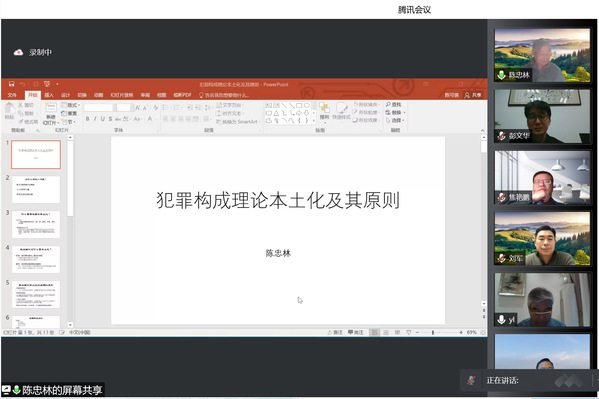Viewport: 599px width, 399px height.
Task: Click the Underline formatting icon
Action: [x=102, y=119]
